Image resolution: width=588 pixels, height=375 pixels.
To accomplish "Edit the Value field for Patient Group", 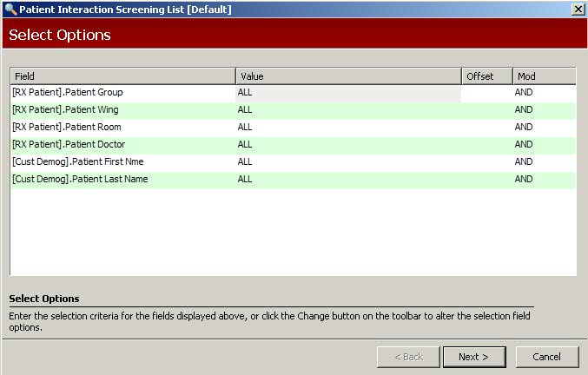I will tap(348, 94).
